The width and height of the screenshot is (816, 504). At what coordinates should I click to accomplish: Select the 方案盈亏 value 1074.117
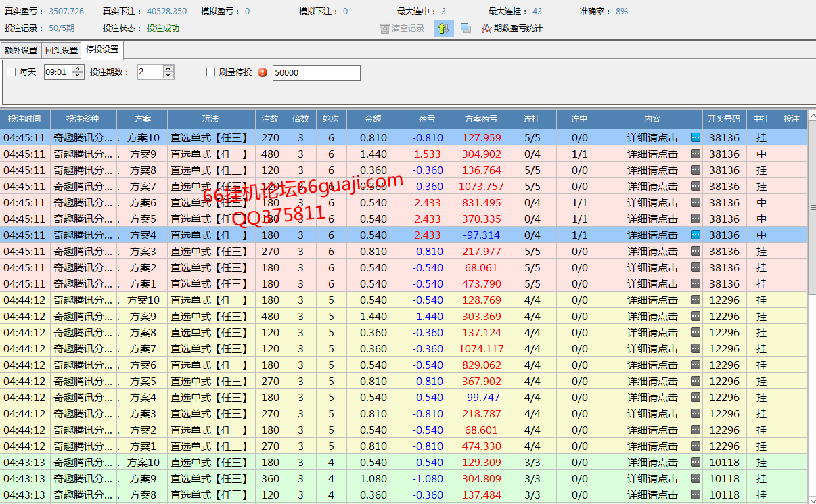[x=482, y=348]
